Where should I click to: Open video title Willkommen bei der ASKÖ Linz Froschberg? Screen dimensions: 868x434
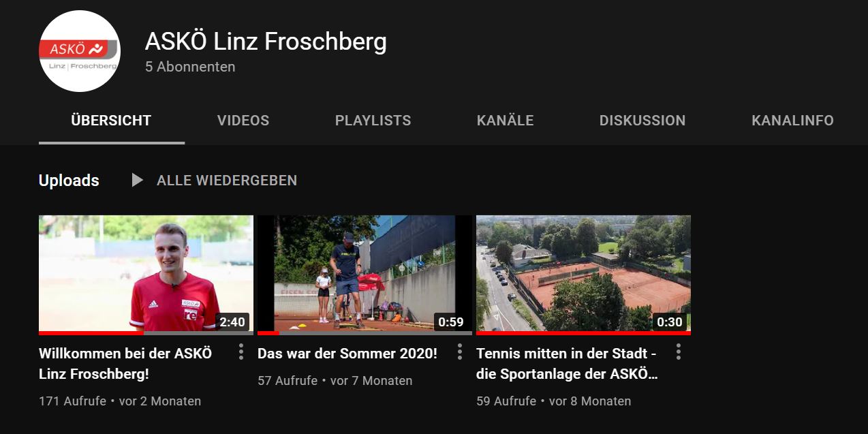pos(125,364)
